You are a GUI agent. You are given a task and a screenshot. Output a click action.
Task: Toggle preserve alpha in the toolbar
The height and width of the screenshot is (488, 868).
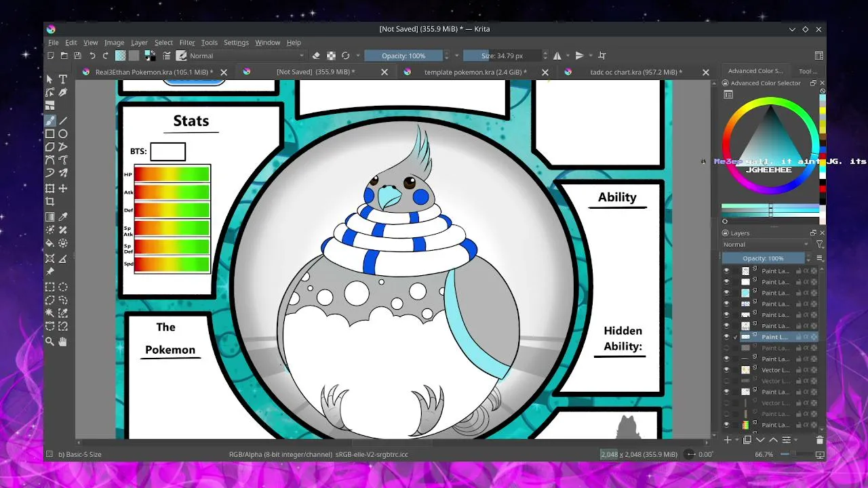click(331, 56)
